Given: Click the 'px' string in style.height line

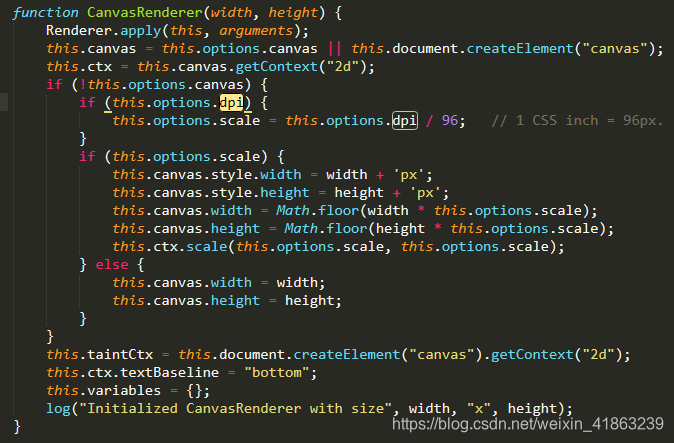Looking at the screenshot, I should coord(425,192).
